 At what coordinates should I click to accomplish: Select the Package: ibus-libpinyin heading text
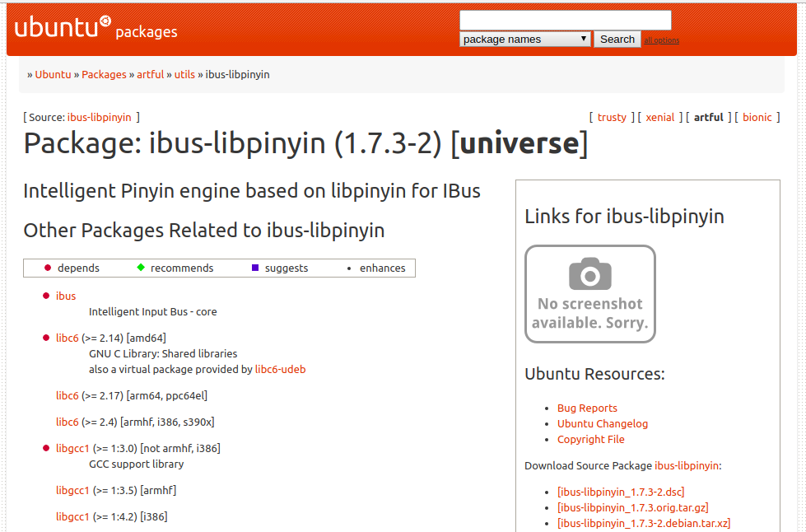[x=305, y=143]
